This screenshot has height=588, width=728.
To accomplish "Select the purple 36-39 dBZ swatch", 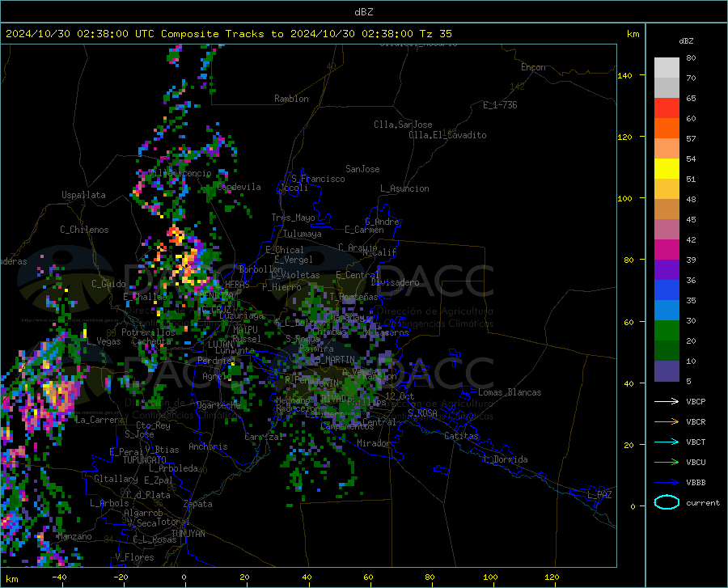I will 667,270.
